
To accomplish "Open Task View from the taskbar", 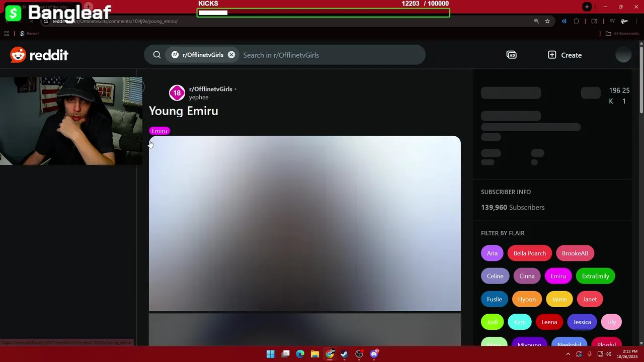I will 285,354.
